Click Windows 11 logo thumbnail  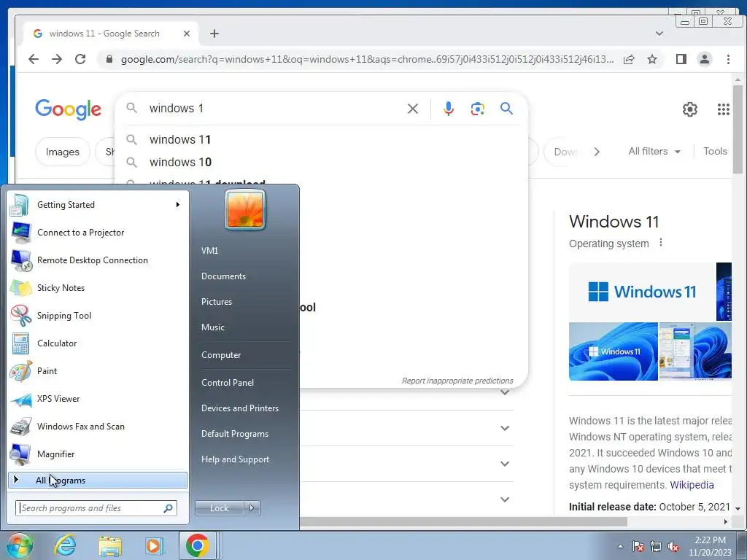click(642, 292)
